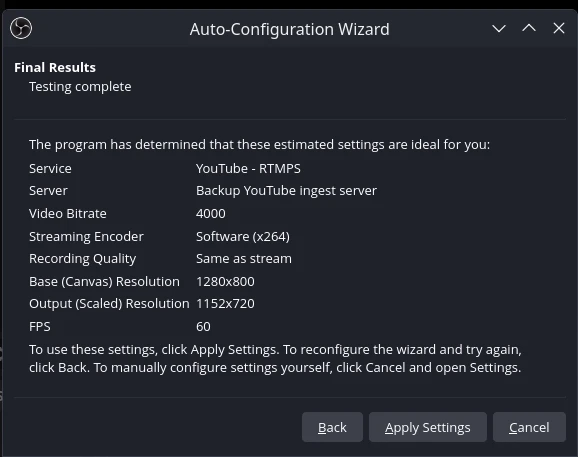Maximize the wizard with the up chevron
578x457 pixels.
tap(529, 28)
